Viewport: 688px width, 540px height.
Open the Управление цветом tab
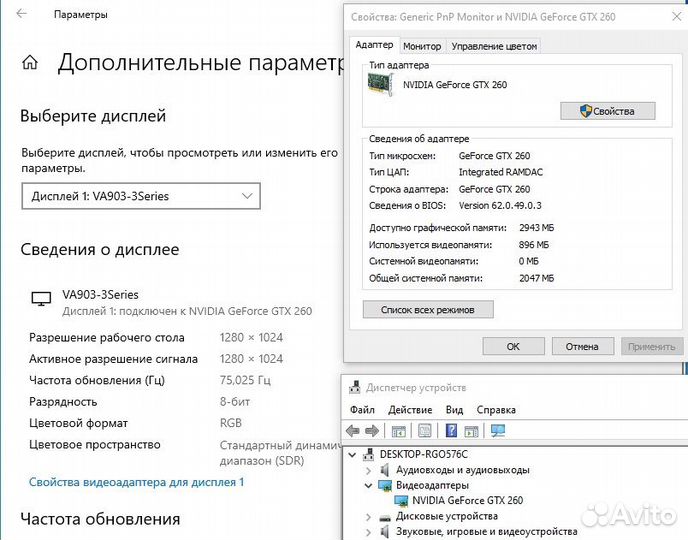click(x=494, y=46)
